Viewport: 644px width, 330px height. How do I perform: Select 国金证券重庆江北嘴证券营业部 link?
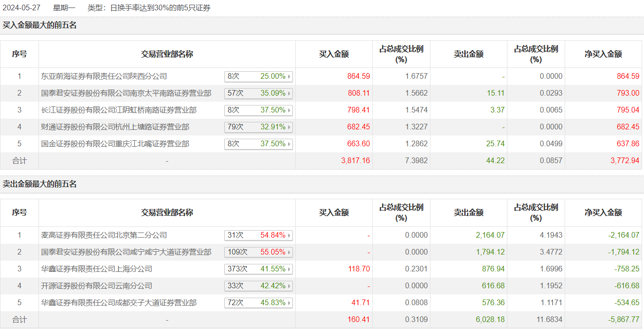(x=115, y=144)
